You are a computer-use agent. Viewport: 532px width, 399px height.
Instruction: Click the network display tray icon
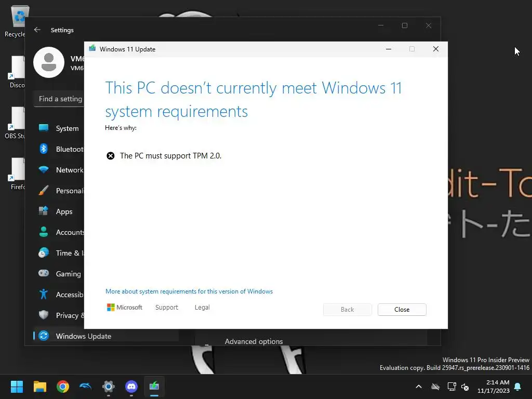(451, 387)
